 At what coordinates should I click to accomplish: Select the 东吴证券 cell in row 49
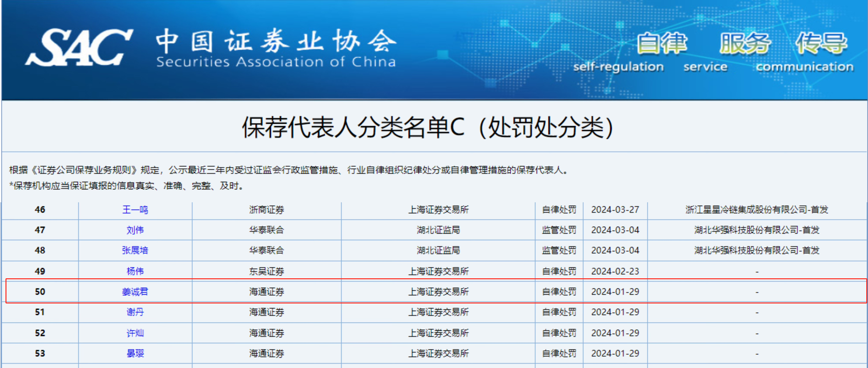(267, 271)
